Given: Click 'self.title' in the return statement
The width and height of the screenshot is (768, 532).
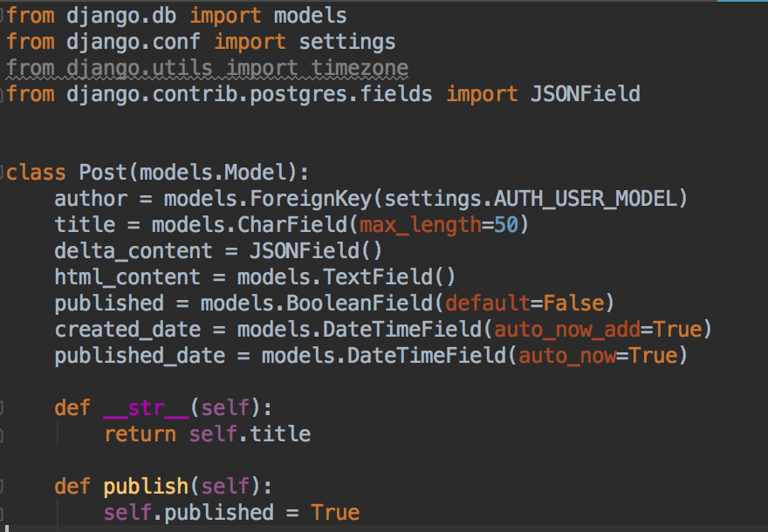Looking at the screenshot, I should [x=250, y=433].
